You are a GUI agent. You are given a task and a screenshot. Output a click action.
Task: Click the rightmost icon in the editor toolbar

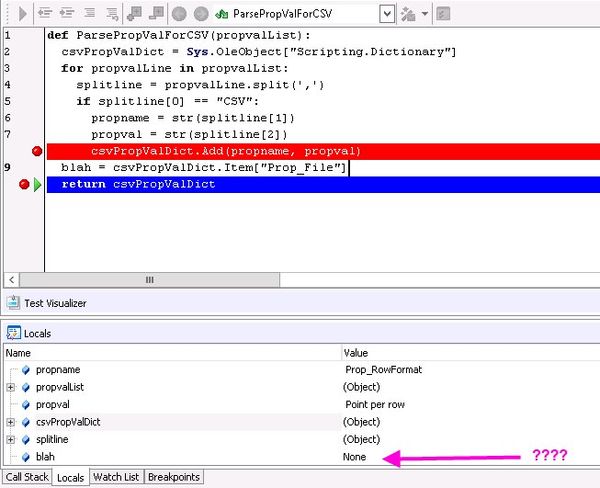coord(443,14)
